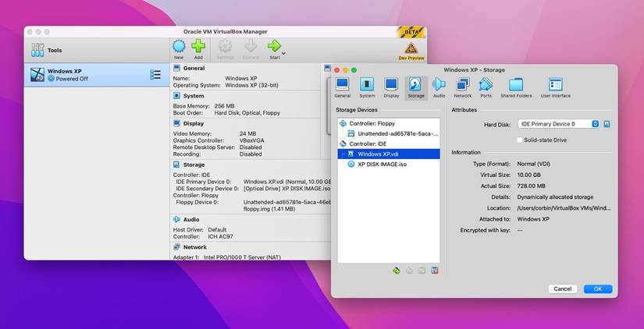This screenshot has width=644, height=329.
Task: Open the Audio settings section
Action: pyautogui.click(x=439, y=87)
